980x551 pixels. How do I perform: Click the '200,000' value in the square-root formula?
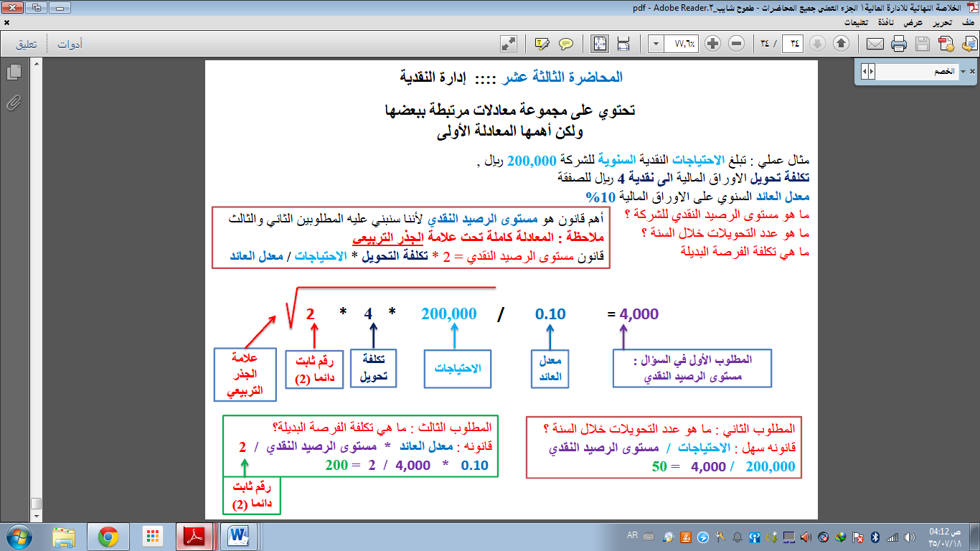pyautogui.click(x=449, y=314)
